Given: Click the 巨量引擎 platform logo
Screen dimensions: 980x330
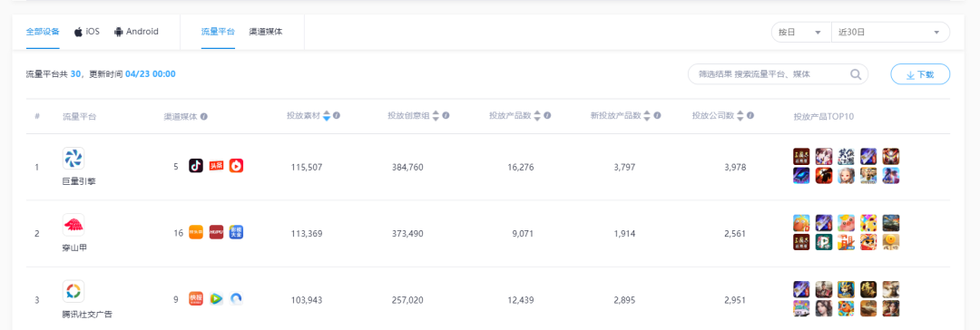Looking at the screenshot, I should tap(73, 158).
